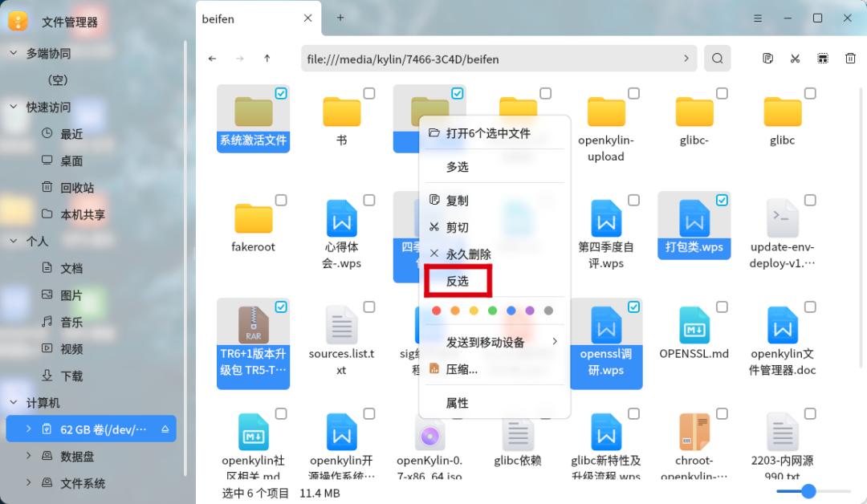This screenshot has width=867, height=504.
Task: Open 属性 from the context menu
Action: (x=458, y=403)
